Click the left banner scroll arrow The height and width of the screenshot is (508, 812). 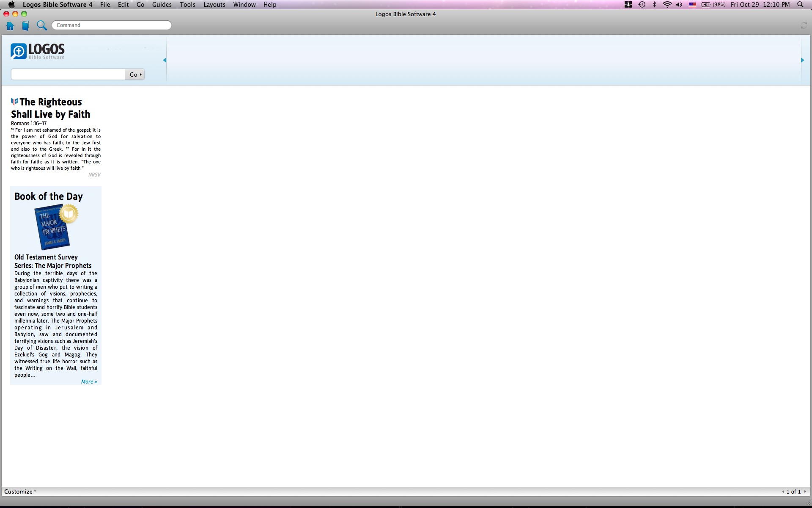[x=165, y=60]
